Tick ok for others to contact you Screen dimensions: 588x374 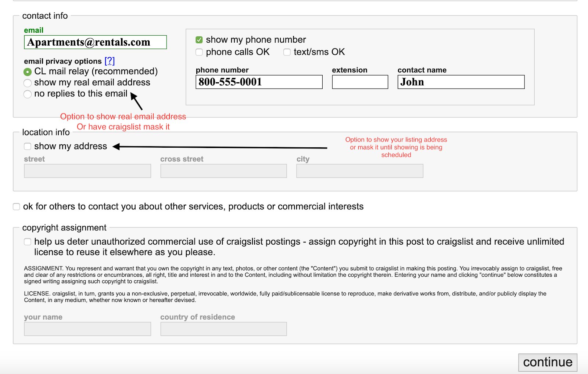click(17, 206)
